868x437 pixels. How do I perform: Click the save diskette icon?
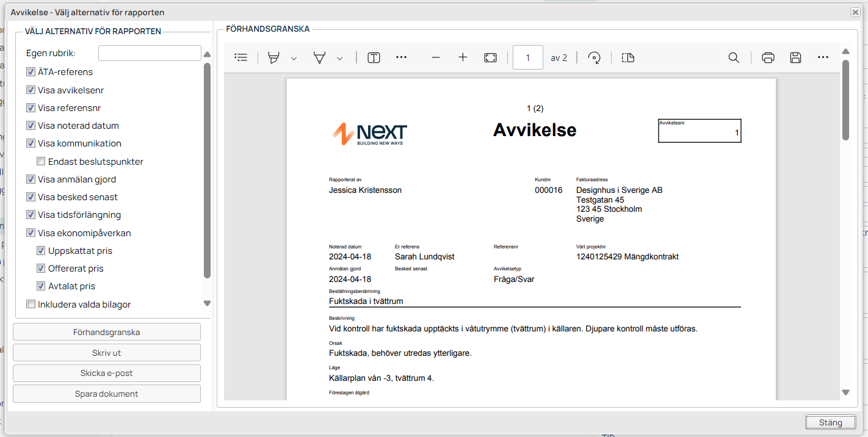795,57
